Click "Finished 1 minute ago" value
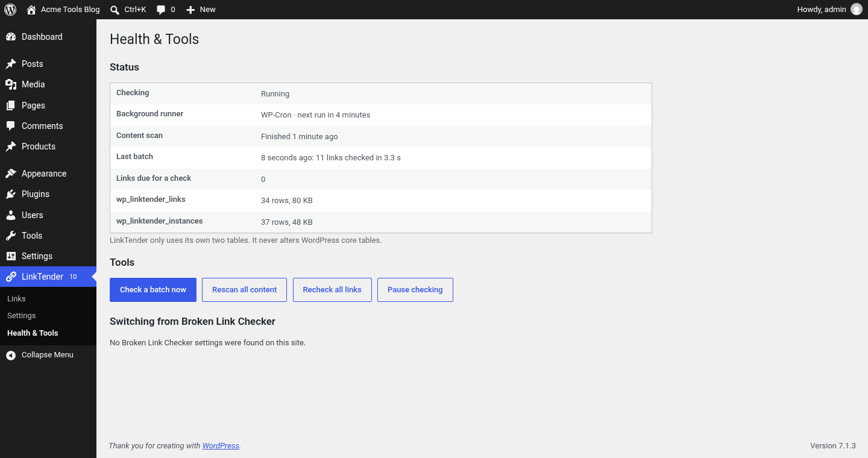This screenshot has height=458, width=868. [300, 137]
